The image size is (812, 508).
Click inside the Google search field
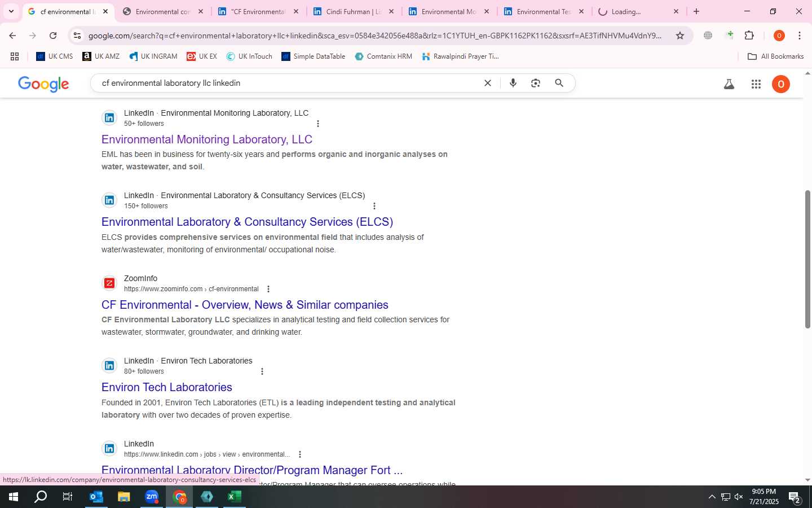tap(288, 83)
